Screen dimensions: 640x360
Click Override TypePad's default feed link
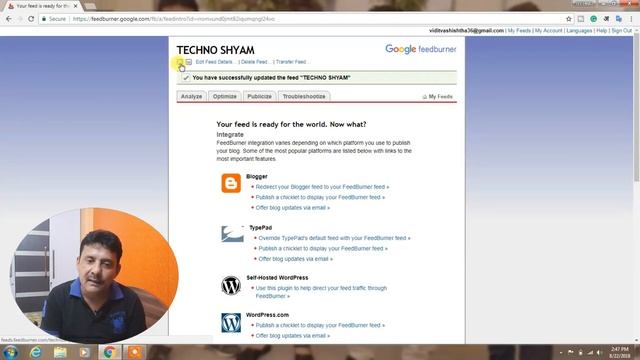coord(334,238)
